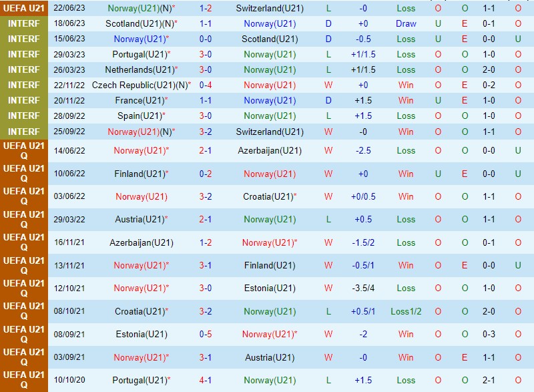Open UEFA U21 Q league cell dated 14/06/22

[24, 150]
